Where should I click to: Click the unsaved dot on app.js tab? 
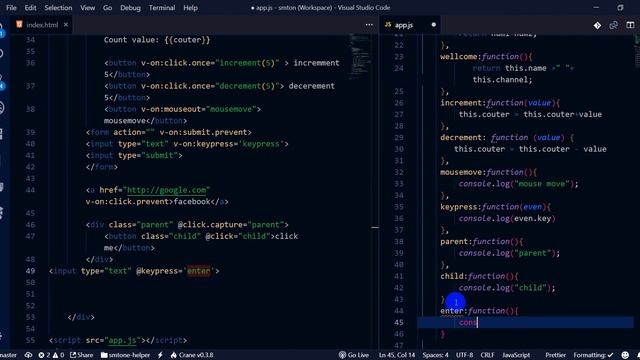pyautogui.click(x=433, y=25)
